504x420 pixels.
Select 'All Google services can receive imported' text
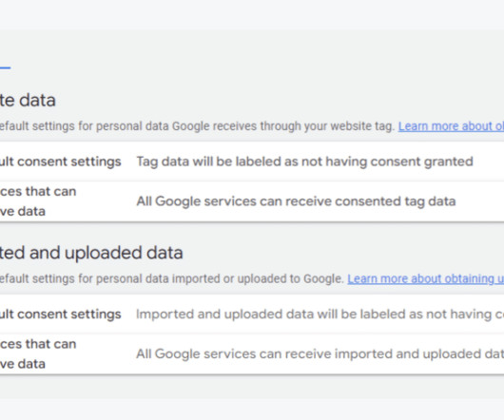[320, 353]
